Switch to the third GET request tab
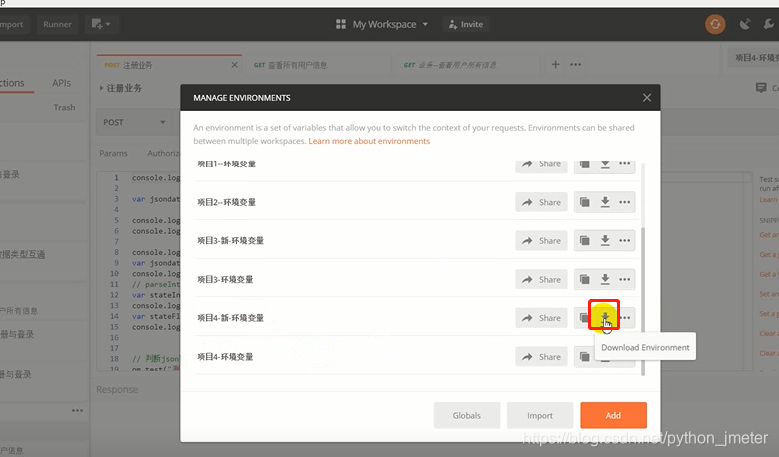 click(x=468, y=65)
